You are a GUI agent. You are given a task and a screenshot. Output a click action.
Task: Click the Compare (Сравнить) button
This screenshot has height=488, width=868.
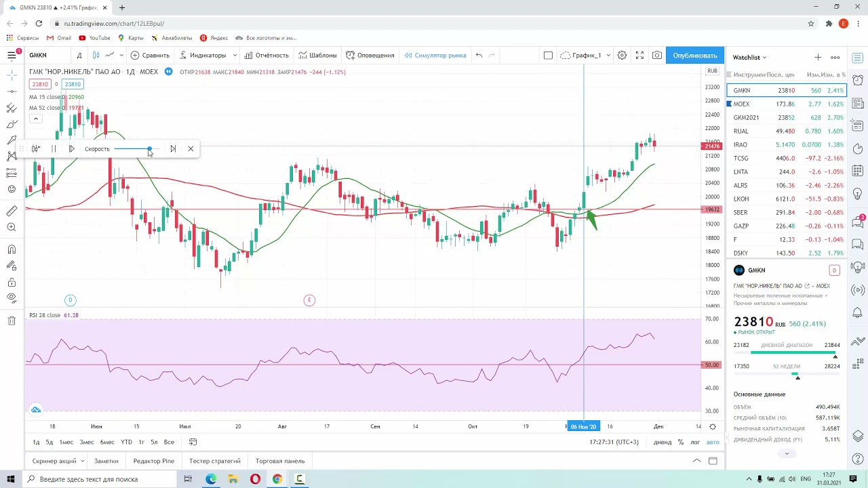click(150, 56)
